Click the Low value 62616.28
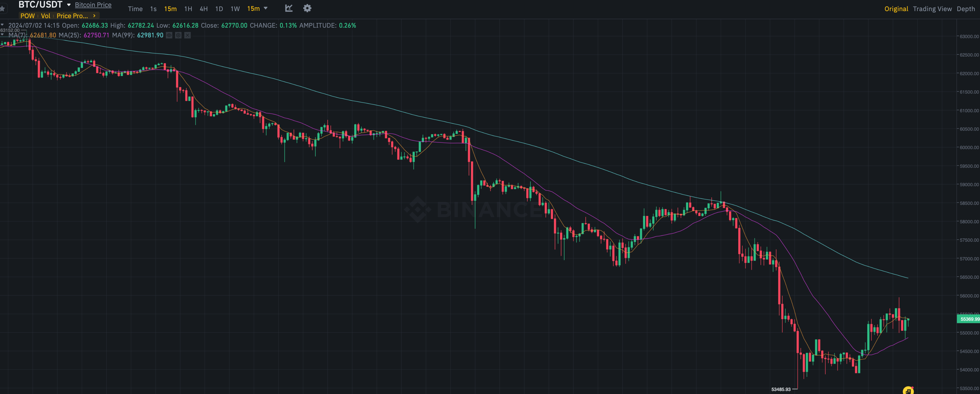The height and width of the screenshot is (394, 980). tap(185, 25)
